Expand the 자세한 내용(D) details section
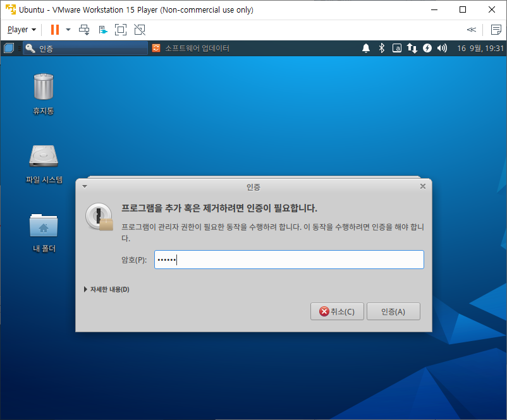Image resolution: width=507 pixels, height=420 pixels. [x=106, y=289]
